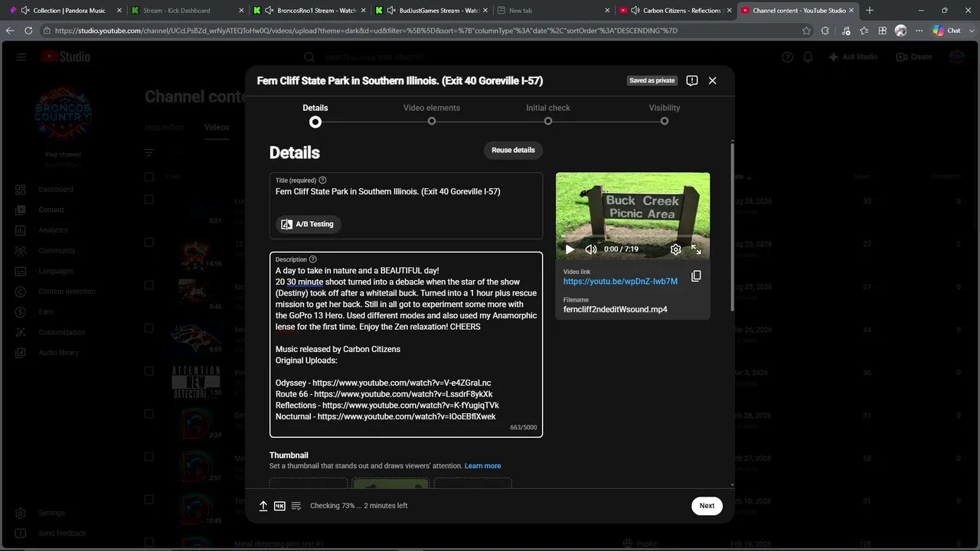Click the A/B Testing button
This screenshot has height=551, width=980.
[x=308, y=224]
